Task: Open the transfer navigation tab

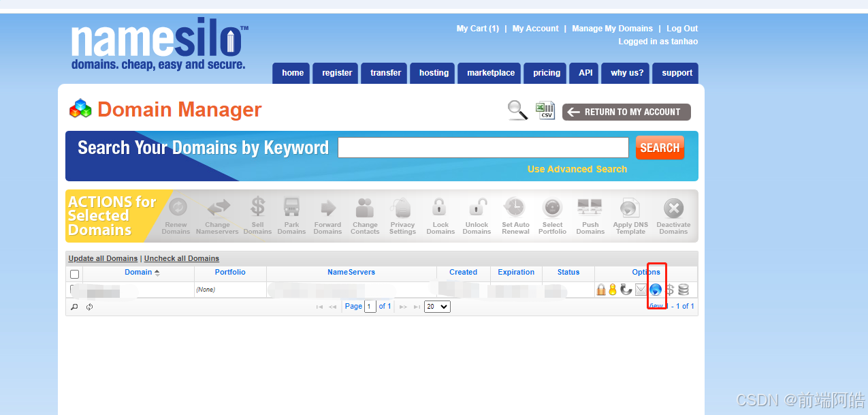Action: click(x=384, y=73)
